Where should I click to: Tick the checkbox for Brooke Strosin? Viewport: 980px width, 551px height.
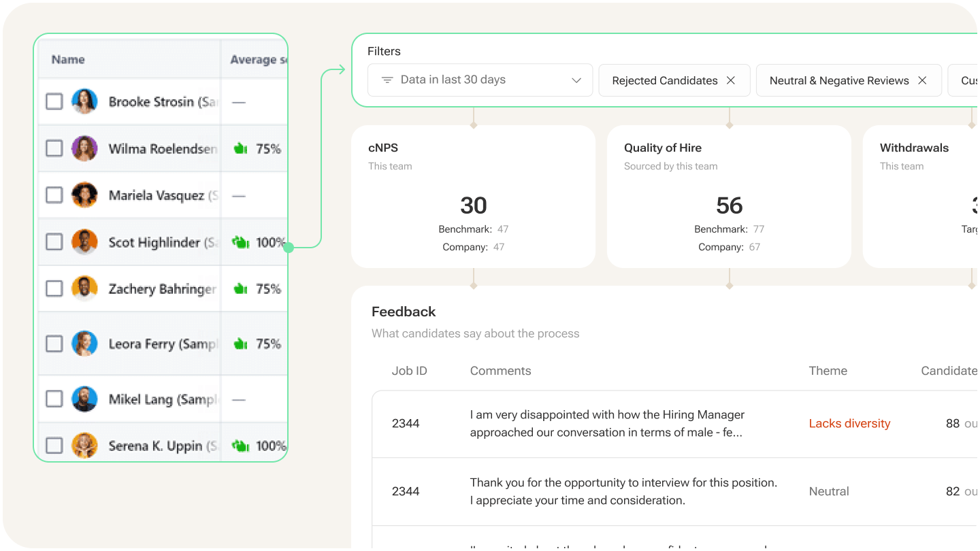[54, 101]
